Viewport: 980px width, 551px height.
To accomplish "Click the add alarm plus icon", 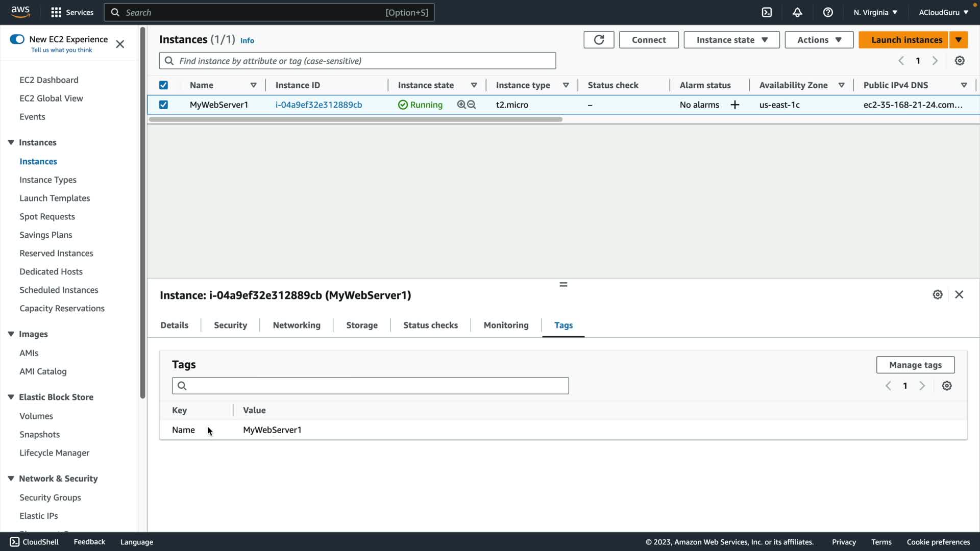I will pos(735,105).
